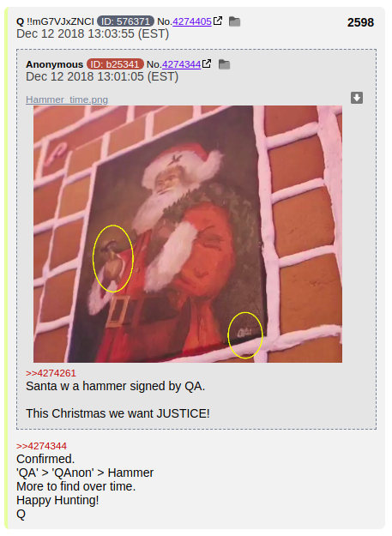The height and width of the screenshot is (536, 392).
Task: Click the circled hammer in the painting
Action: pyautogui.click(x=112, y=258)
